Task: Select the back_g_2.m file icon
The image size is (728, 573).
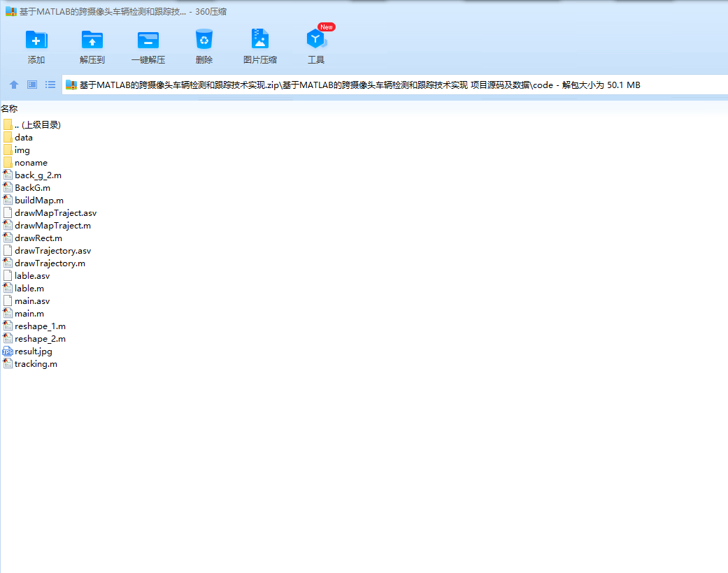Action: pyautogui.click(x=8, y=175)
